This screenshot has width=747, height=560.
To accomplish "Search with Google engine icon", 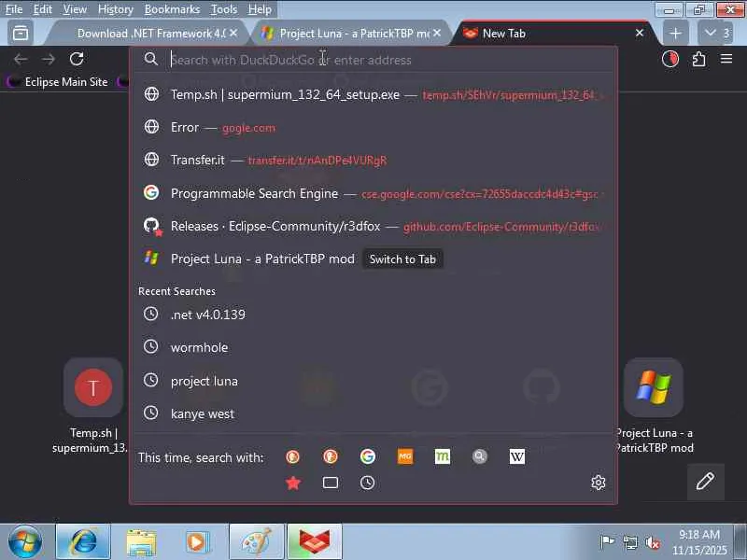I will tap(367, 456).
